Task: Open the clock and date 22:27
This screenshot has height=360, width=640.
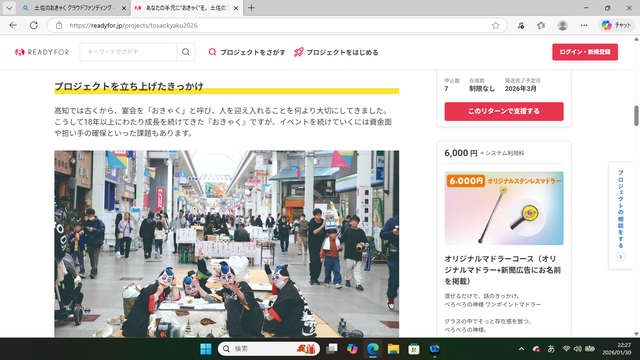Action: 617,349
